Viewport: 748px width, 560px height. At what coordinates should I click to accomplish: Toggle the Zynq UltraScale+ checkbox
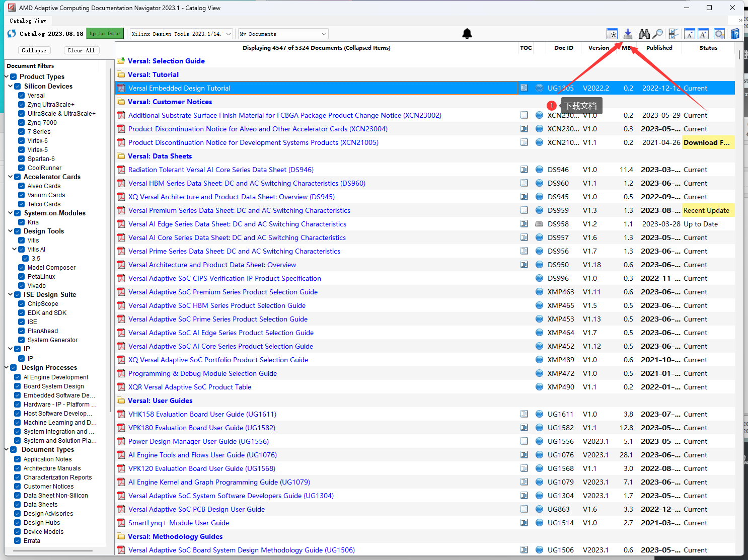(22, 105)
